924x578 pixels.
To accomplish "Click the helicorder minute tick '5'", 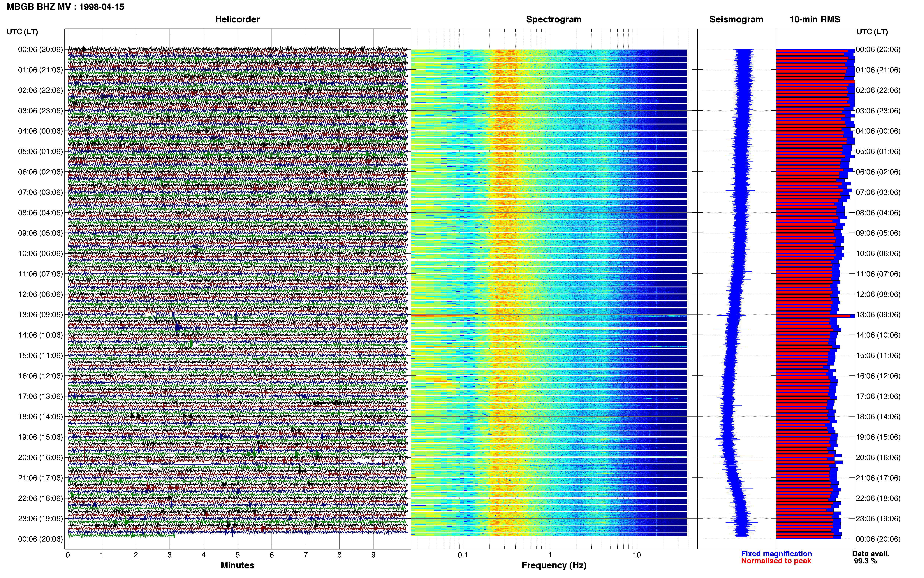I will click(x=238, y=555).
